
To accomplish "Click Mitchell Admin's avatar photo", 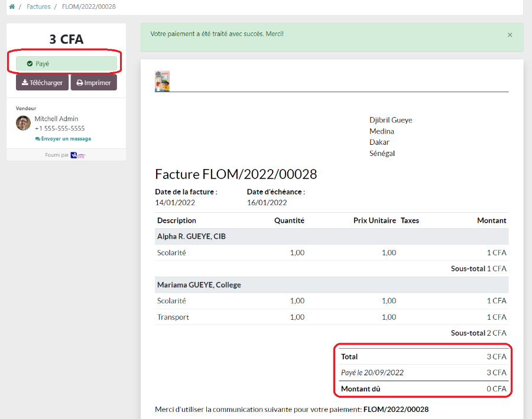I will tap(23, 123).
